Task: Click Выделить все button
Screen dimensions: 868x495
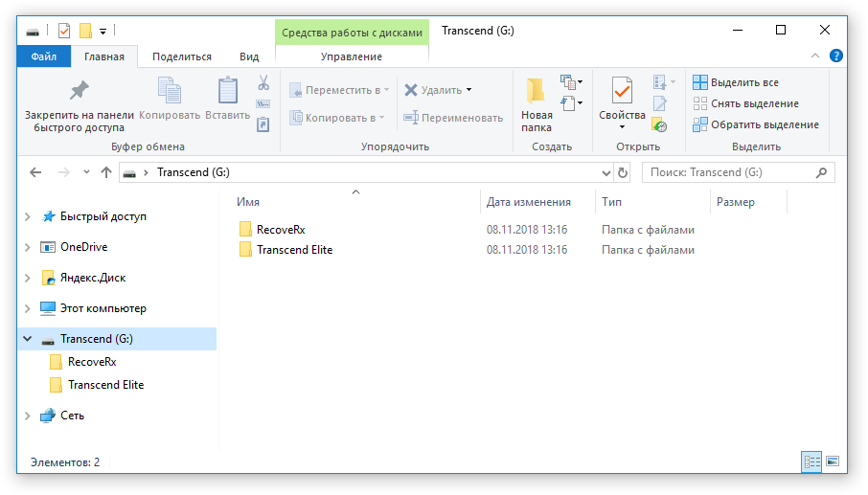Action: (736, 82)
